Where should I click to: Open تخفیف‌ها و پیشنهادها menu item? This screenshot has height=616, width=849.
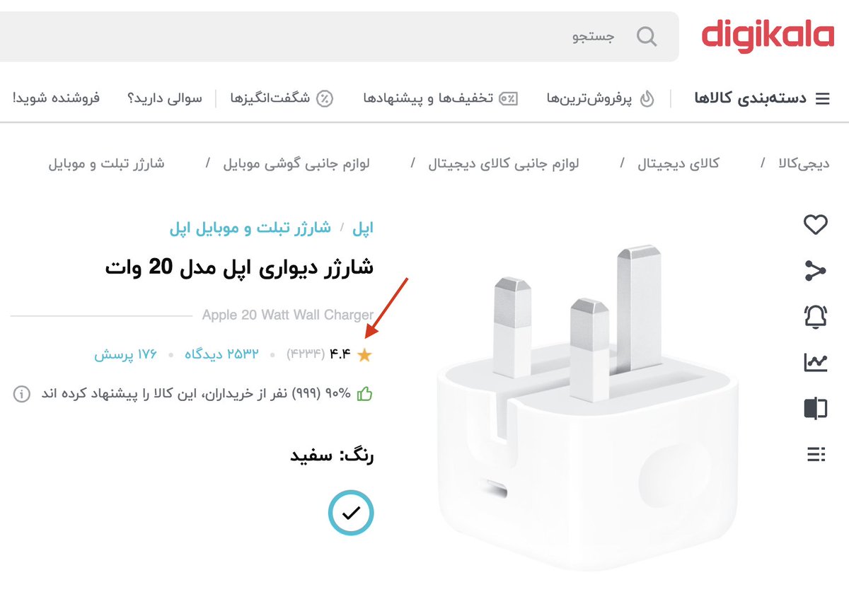tap(440, 98)
